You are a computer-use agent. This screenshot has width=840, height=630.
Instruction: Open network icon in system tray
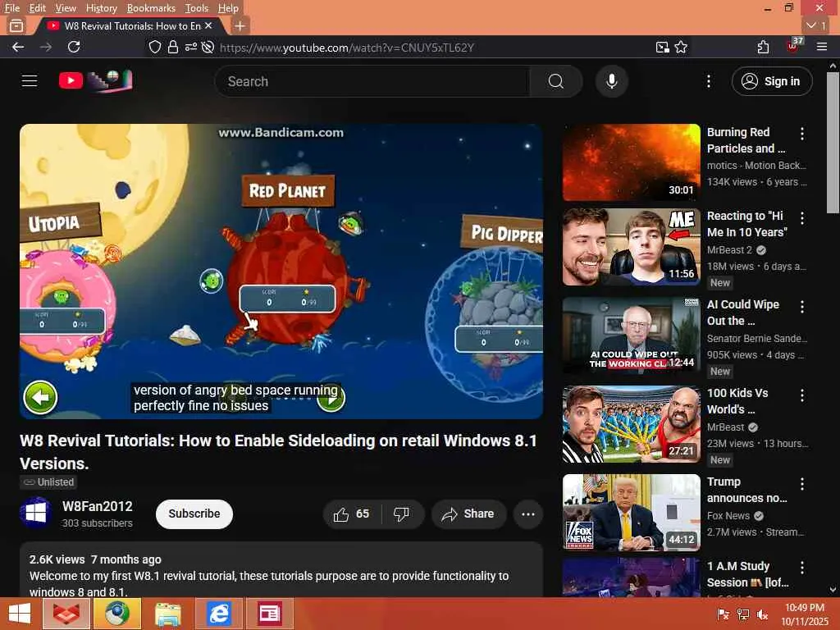point(742,614)
